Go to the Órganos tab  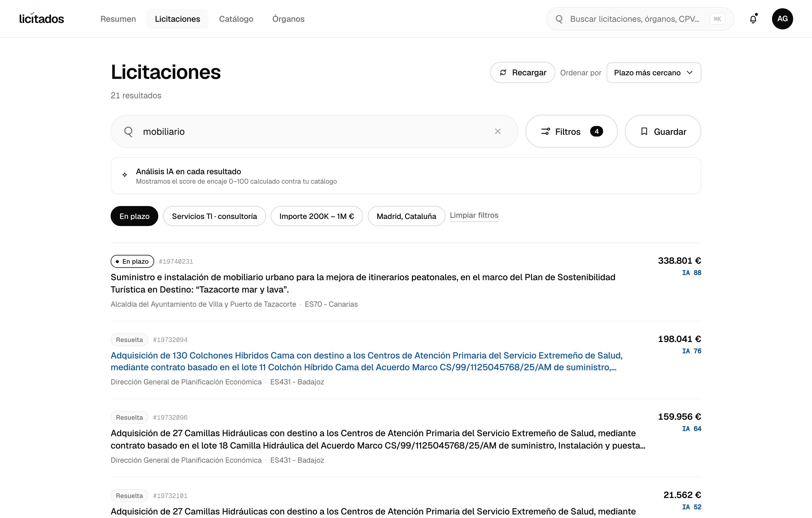pos(288,19)
